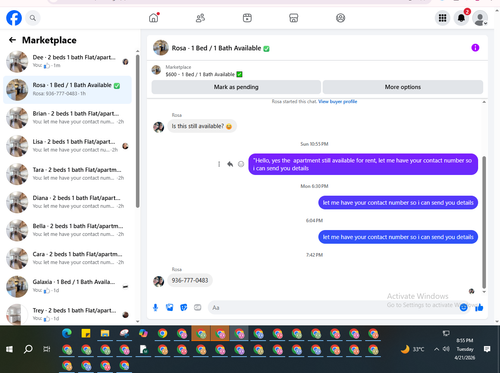The width and height of the screenshot is (500, 373).
Task: Open the Windows action center
Action: pos(487,349)
